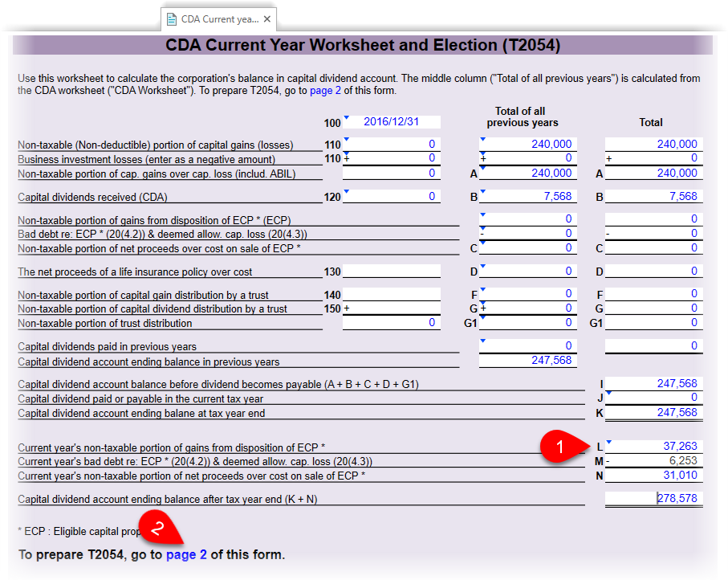The height and width of the screenshot is (580, 728).
Task: Follow the bold page 2 link at the bottom
Action: coord(186,554)
